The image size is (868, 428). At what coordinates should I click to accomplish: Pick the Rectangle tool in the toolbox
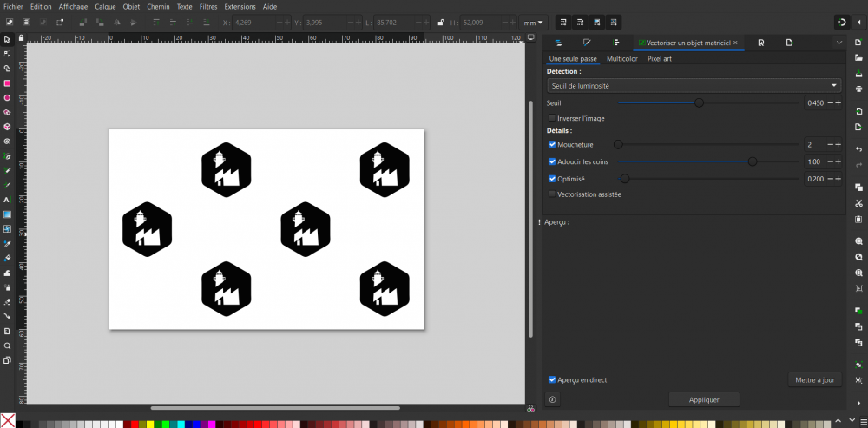tap(7, 83)
